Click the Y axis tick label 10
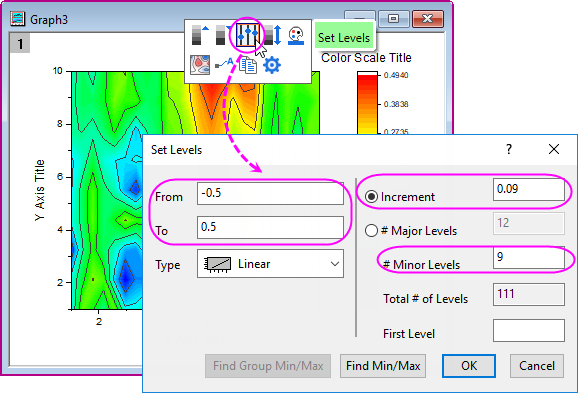 tap(58, 71)
